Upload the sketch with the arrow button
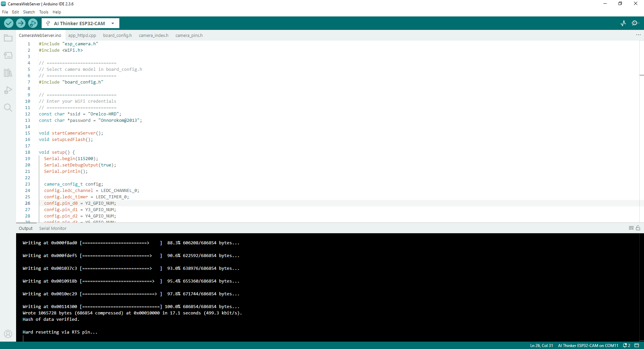The image size is (644, 349). 21,23
